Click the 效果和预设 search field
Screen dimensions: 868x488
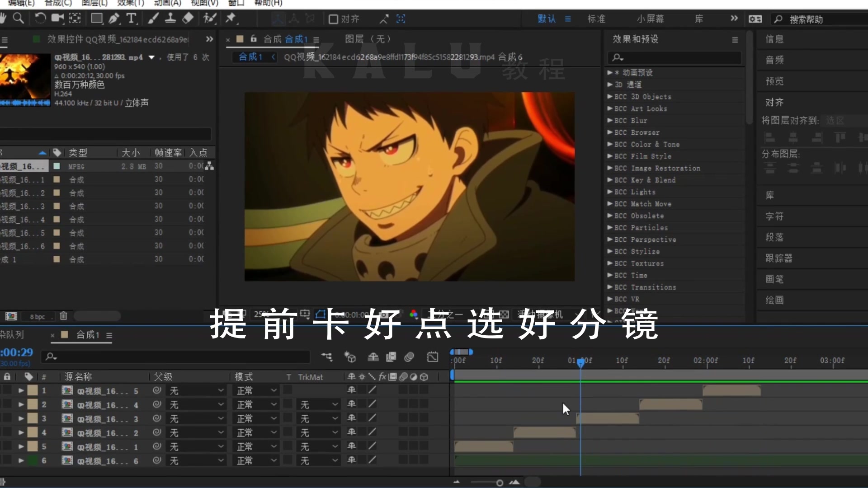[674, 57]
